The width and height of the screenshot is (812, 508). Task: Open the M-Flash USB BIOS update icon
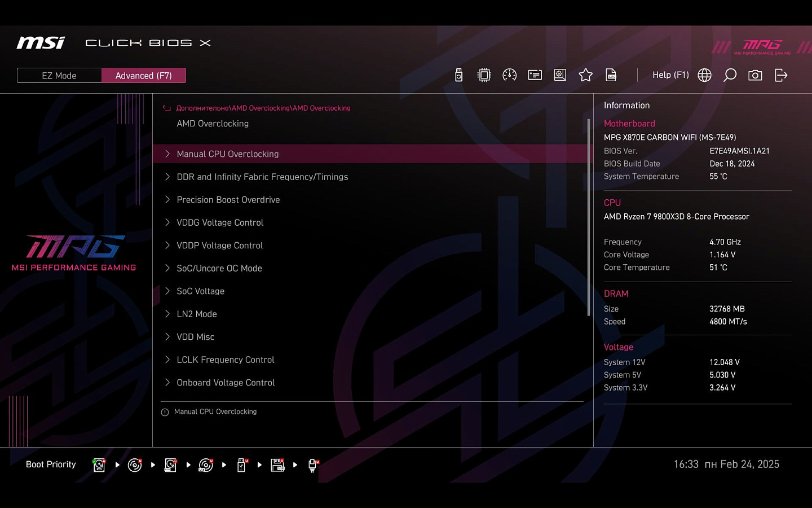tap(459, 75)
